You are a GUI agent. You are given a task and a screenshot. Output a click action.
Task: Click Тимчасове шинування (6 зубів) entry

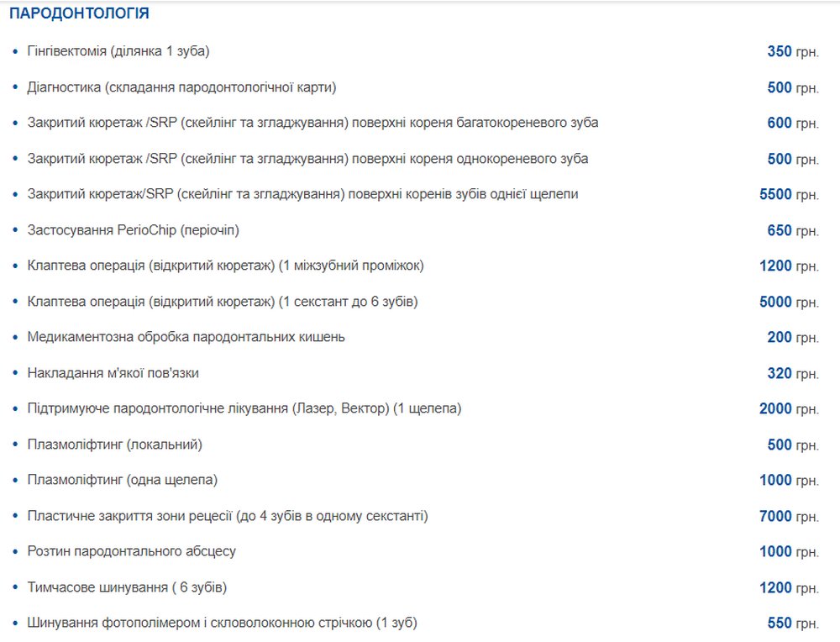127,587
